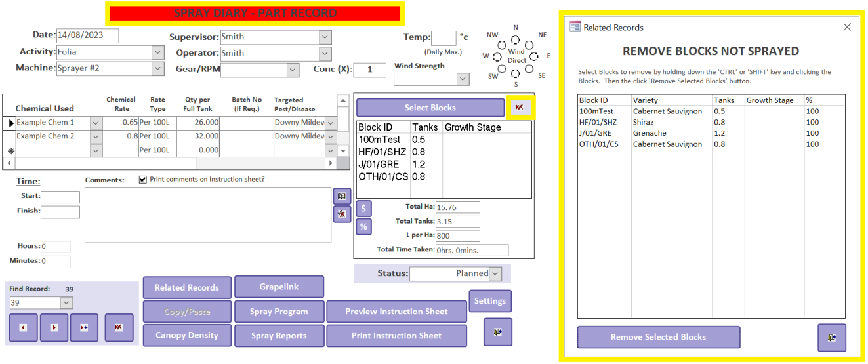Open targeted pest dropdown for Example Chem 1
The image size is (868, 364).
coord(331,123)
